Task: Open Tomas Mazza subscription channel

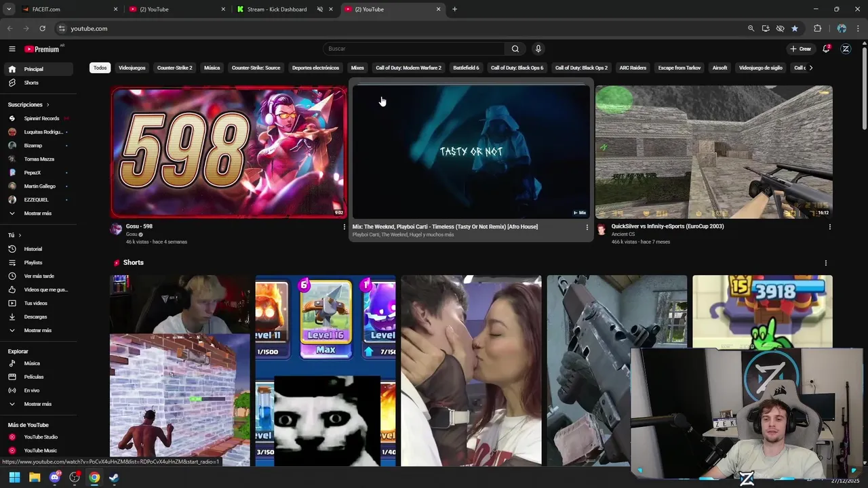Action: [x=37, y=159]
